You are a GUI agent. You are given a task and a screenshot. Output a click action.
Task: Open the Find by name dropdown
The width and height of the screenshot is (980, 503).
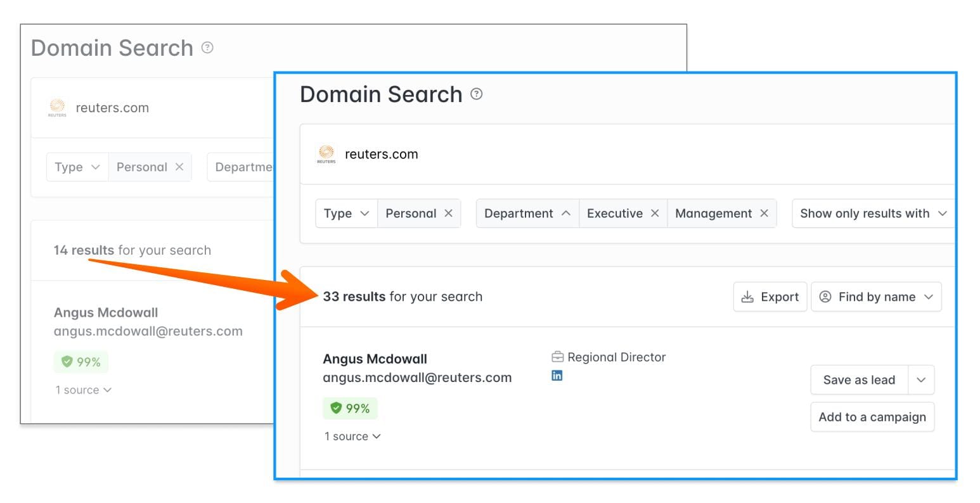tap(876, 296)
